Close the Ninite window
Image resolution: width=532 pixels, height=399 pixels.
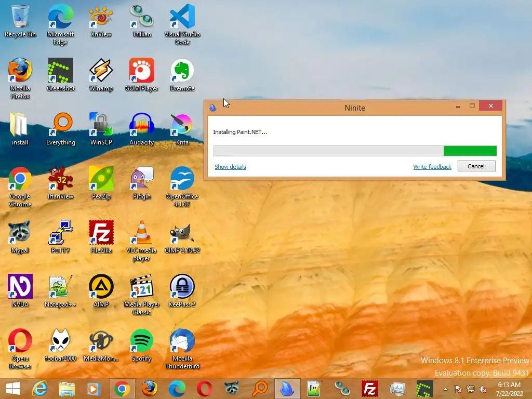coord(490,105)
